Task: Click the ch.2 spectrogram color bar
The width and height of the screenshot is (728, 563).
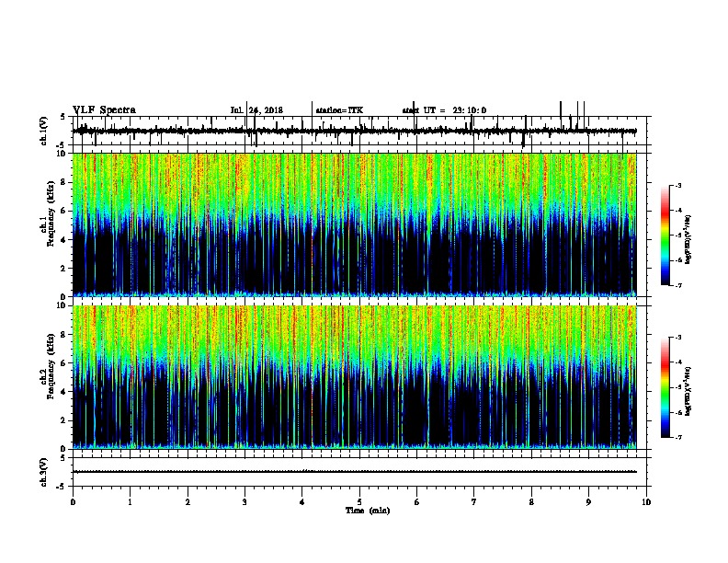Action: 665,387
